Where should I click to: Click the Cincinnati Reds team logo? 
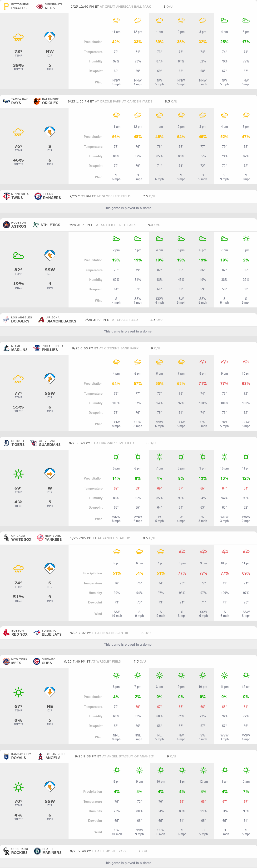pos(40,6)
